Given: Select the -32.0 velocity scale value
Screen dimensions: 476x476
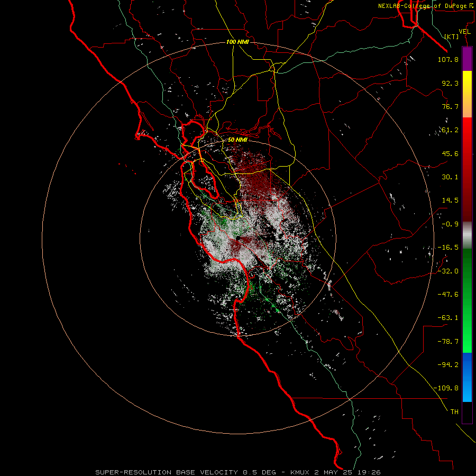Looking at the screenshot, I should point(448,271).
